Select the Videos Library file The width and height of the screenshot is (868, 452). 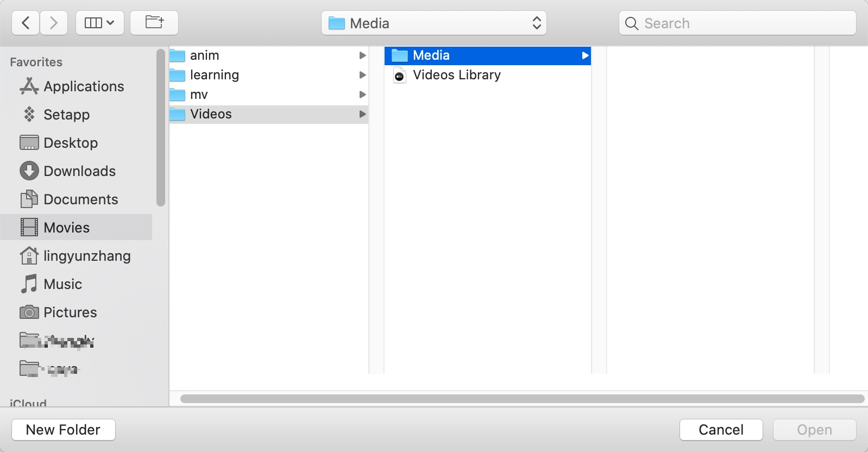[456, 75]
